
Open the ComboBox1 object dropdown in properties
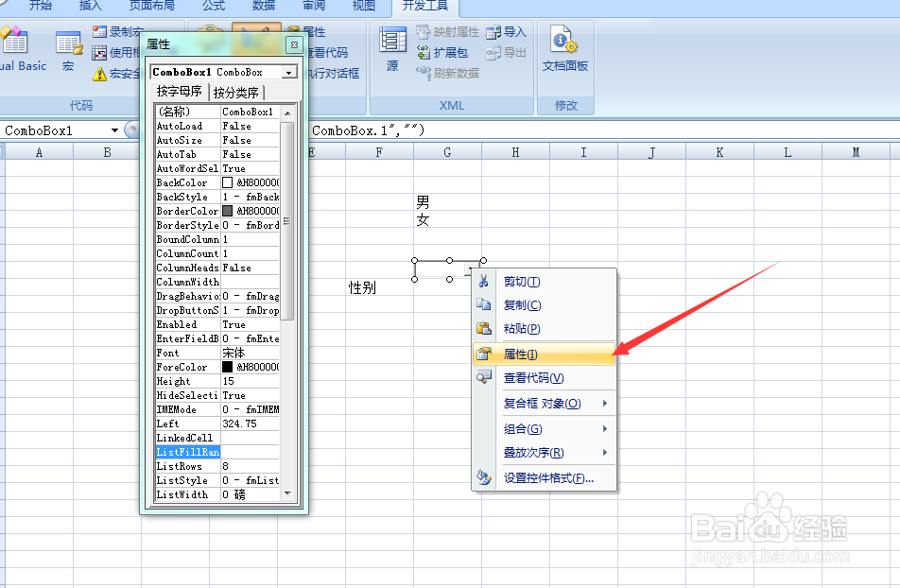pos(289,73)
